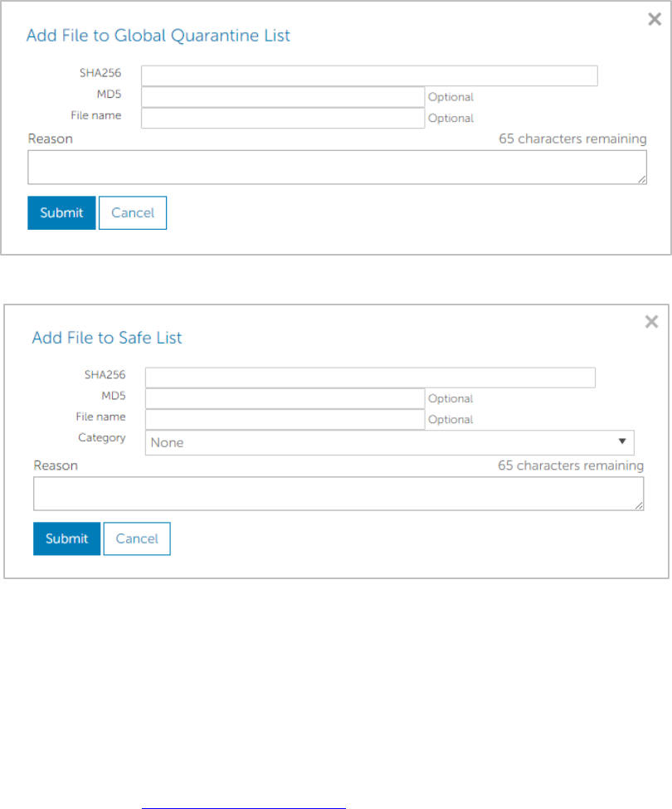This screenshot has height=809, width=672.
Task: Submit the Add File to Safe List form
Action: coord(66,539)
